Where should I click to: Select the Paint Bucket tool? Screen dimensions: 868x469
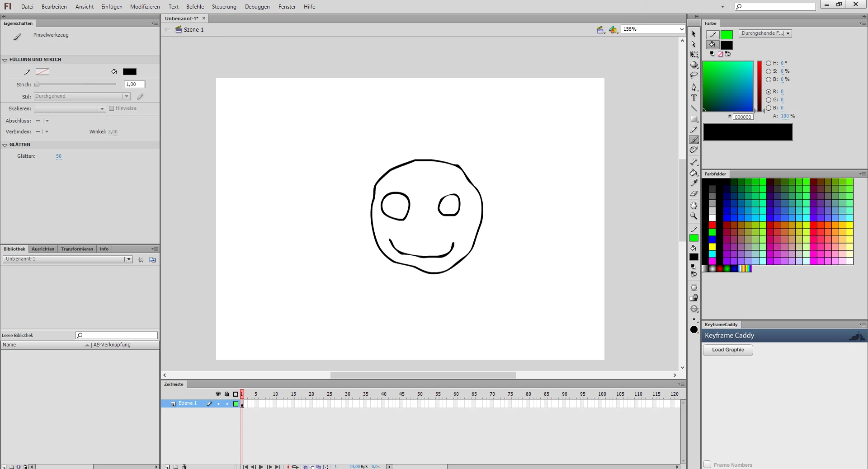[694, 173]
